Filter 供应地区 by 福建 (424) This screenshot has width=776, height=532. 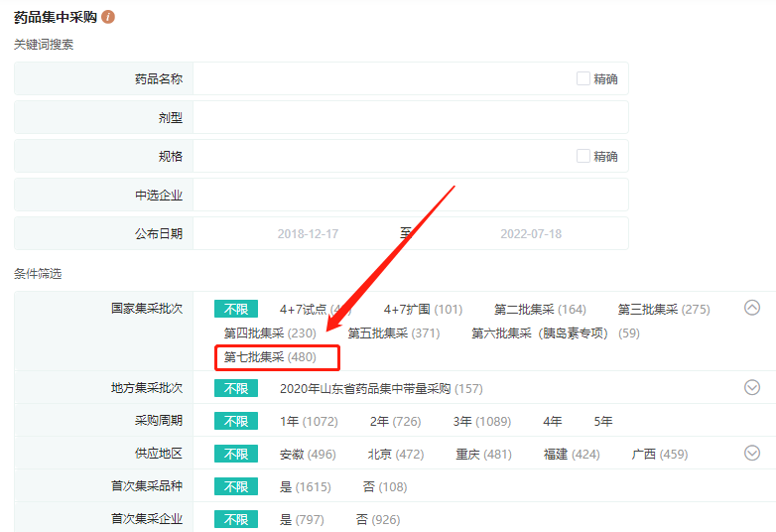[x=572, y=454]
